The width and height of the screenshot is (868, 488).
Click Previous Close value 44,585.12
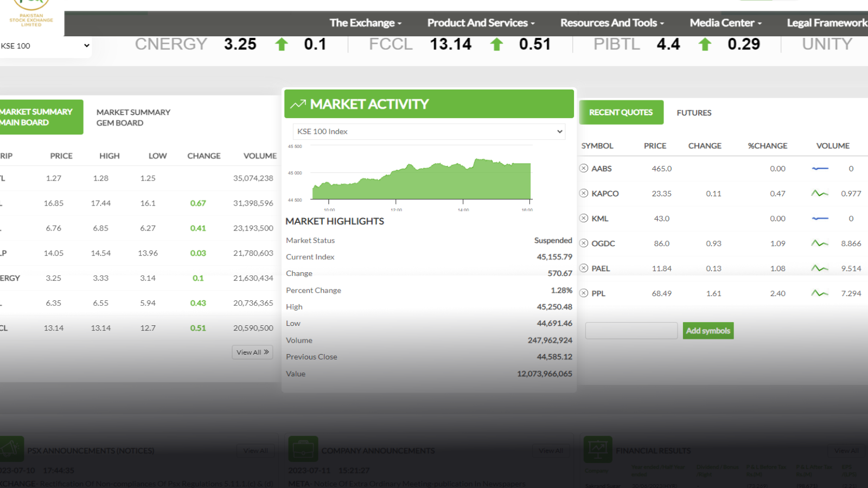click(554, 357)
